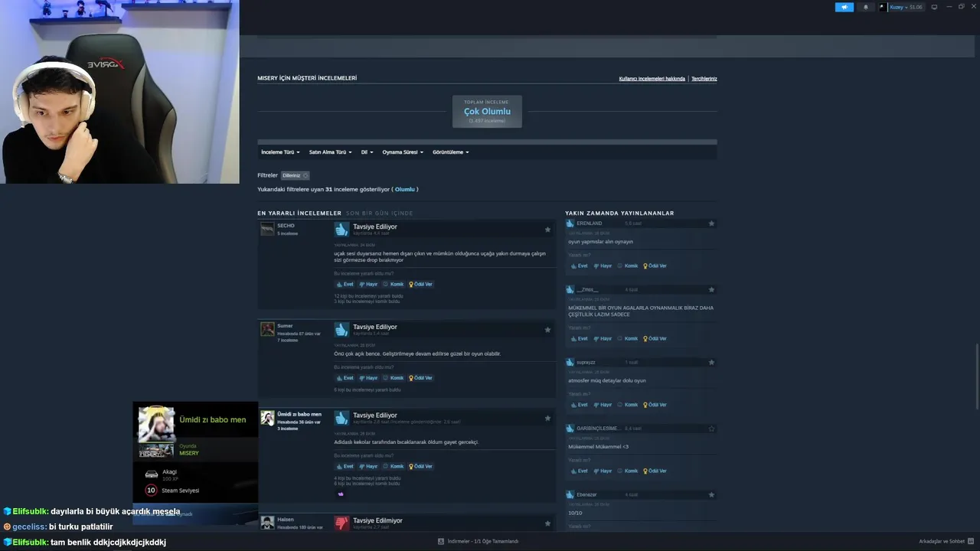980x551 pixels.
Task: Click thumbs-up icon on Ümidi zı babo men's review
Action: pos(341,417)
